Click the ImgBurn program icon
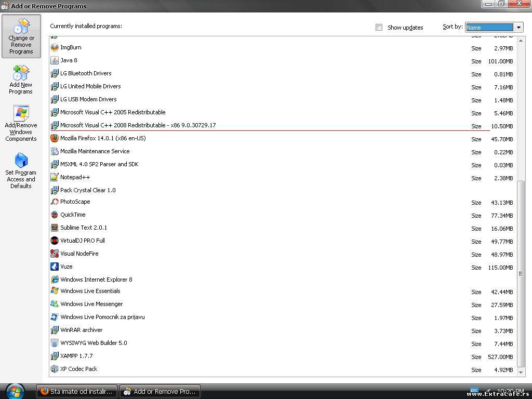The image size is (532, 399). (x=54, y=47)
